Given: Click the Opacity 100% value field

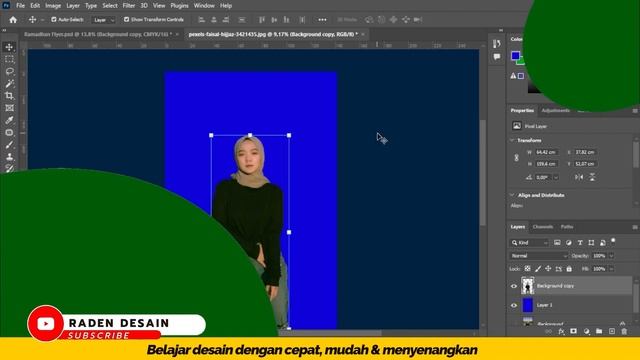Looking at the screenshot, I should 599,256.
